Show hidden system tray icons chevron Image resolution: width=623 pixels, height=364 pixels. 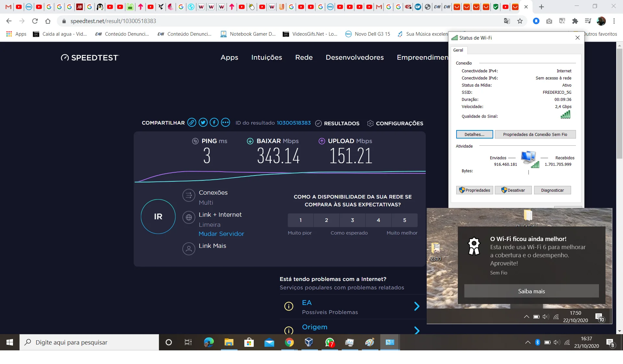528,343
